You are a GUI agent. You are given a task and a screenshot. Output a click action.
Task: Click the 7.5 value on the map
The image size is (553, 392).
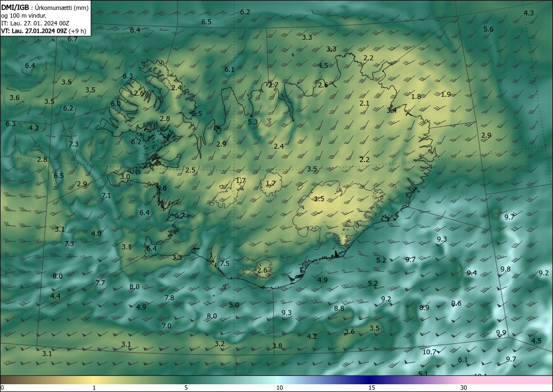tap(225, 263)
